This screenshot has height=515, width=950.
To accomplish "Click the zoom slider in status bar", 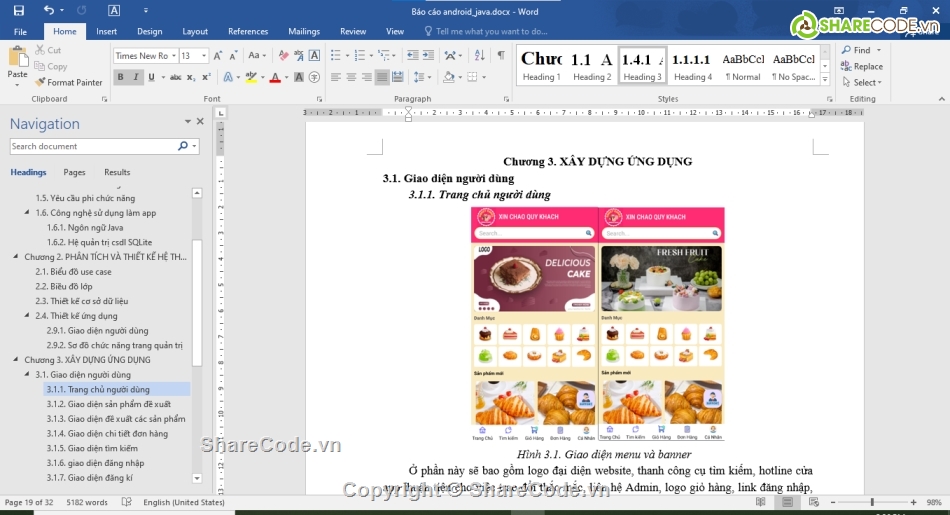I will [872, 502].
